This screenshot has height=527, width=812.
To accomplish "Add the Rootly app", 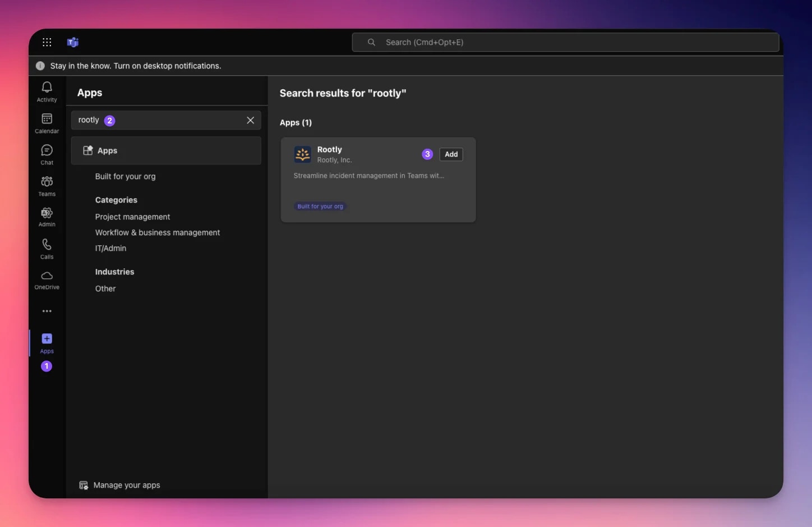I will pyautogui.click(x=451, y=154).
